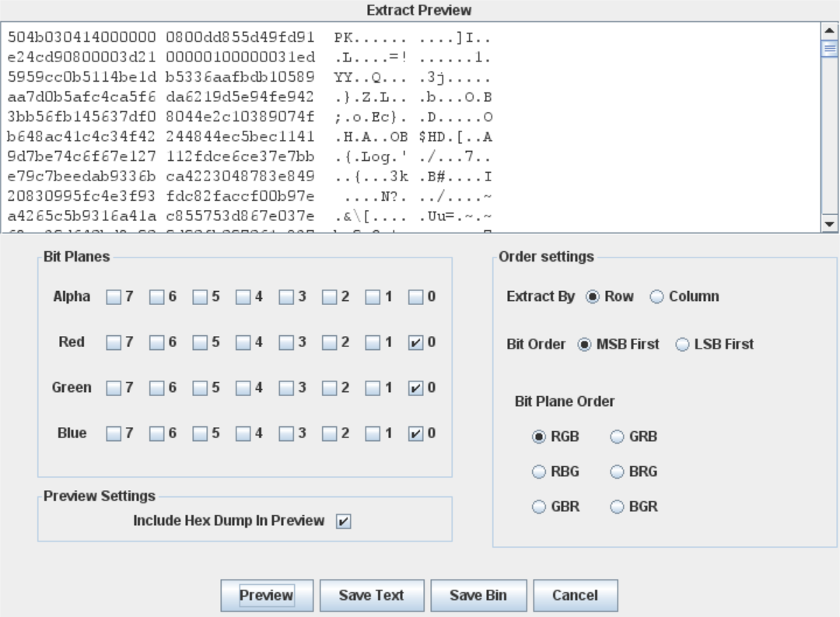
Task: Check the Alpha bit plane 1 box
Action: click(x=373, y=297)
